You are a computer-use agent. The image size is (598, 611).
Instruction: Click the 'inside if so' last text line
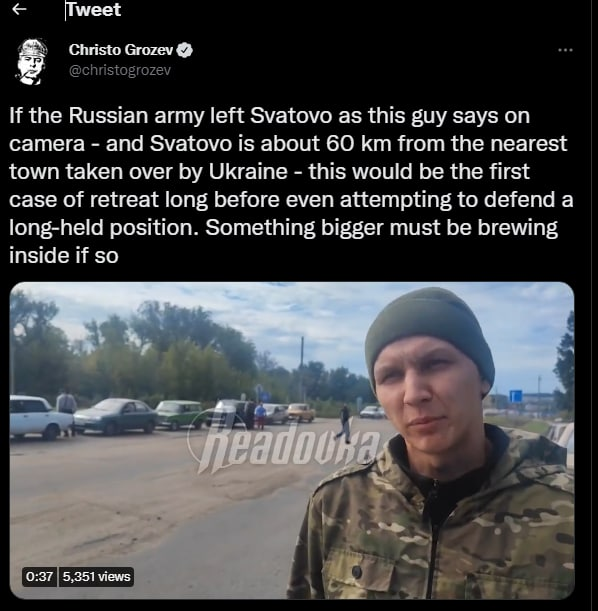(64, 256)
